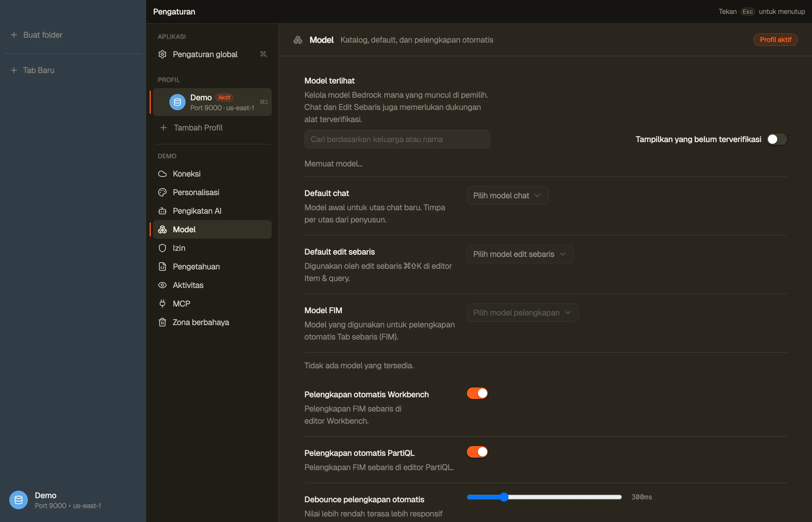Click the Esc key hint to close

click(x=748, y=12)
